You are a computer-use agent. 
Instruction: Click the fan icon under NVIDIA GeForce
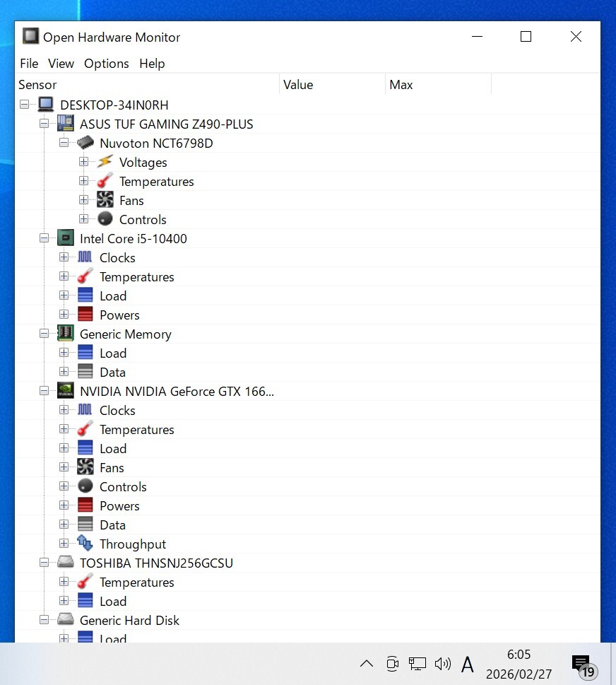tap(85, 467)
